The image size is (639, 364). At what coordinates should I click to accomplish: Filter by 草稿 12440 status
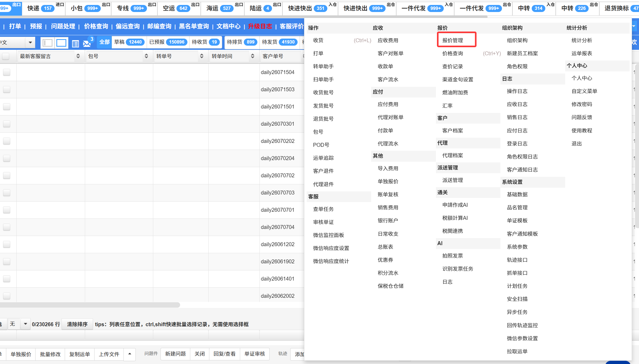click(x=129, y=42)
